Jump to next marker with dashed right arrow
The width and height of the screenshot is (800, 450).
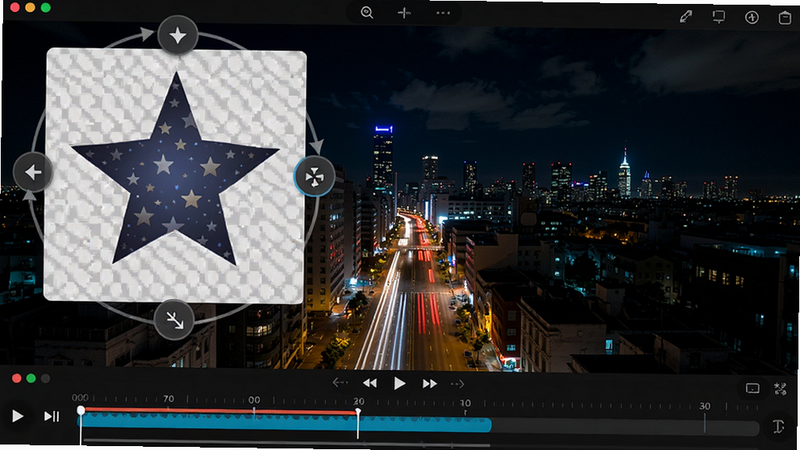[x=457, y=383]
